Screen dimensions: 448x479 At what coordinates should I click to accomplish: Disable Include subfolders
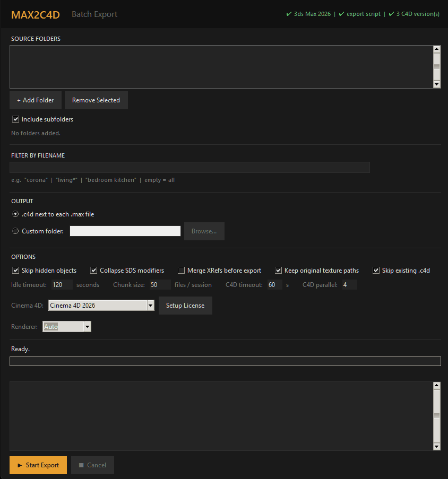click(x=16, y=119)
